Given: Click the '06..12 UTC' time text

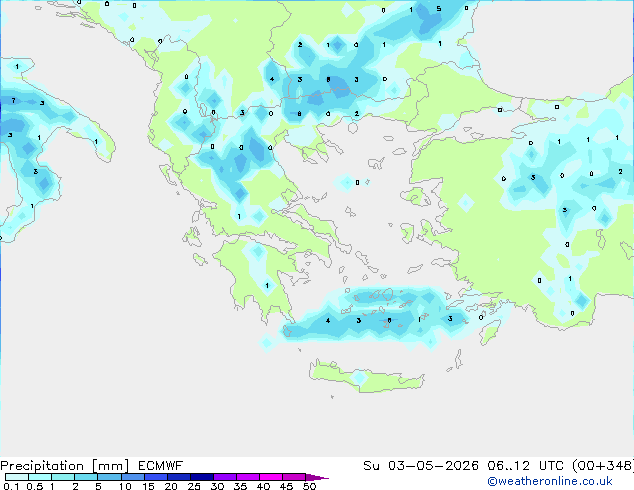Looking at the screenshot, I should (527, 466).
